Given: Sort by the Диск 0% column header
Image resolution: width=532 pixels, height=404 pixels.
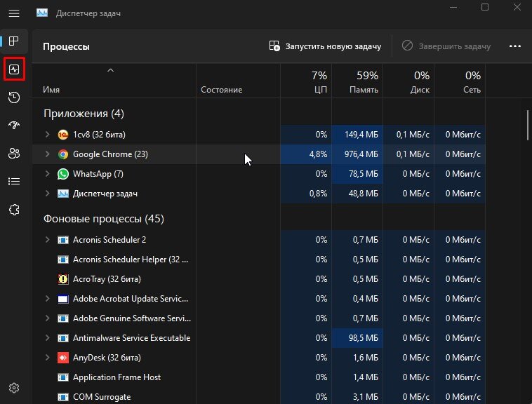Looking at the screenshot, I should point(408,81).
